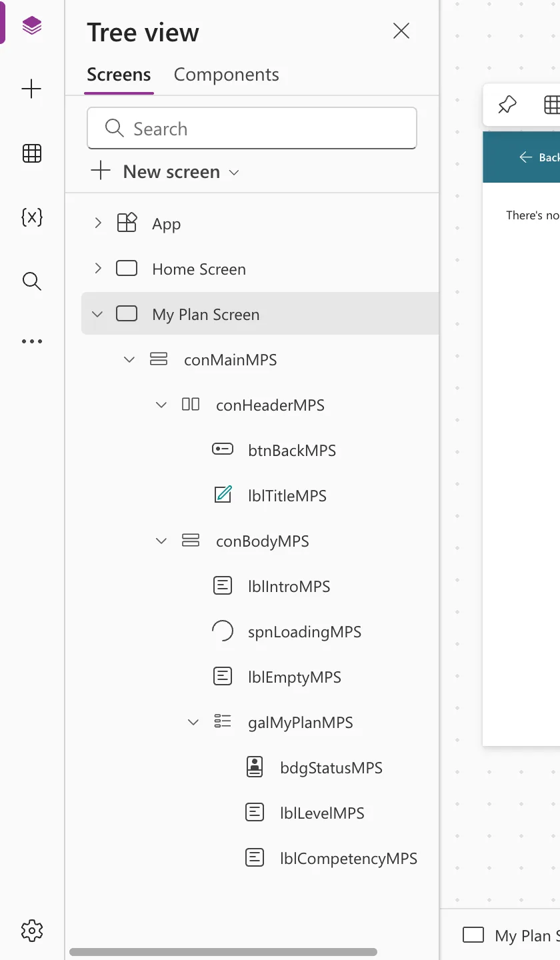Click the lblCompetencyMPS text icon
Screen dimensions: 560x960
coord(255,857)
